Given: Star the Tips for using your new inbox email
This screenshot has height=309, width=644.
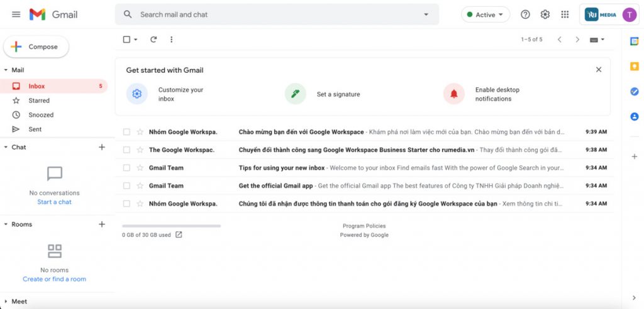Looking at the screenshot, I should pyautogui.click(x=140, y=168).
